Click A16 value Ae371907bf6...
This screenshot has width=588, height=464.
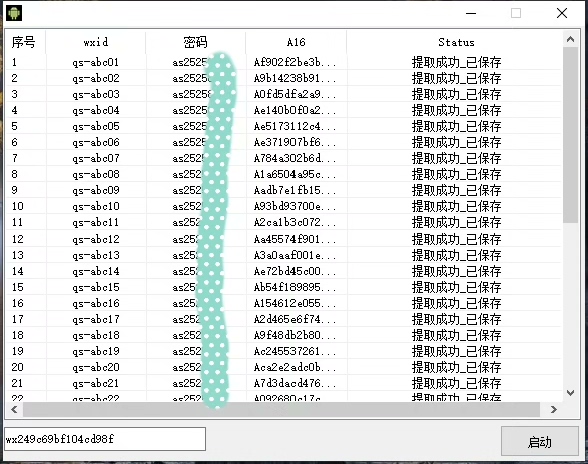point(295,143)
